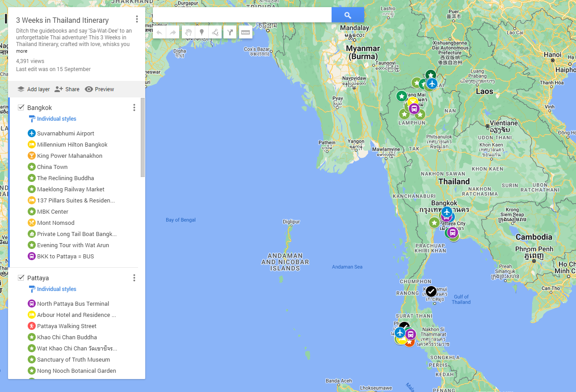The width and height of the screenshot is (576, 392).
Task: Click the Preview button
Action: point(99,89)
